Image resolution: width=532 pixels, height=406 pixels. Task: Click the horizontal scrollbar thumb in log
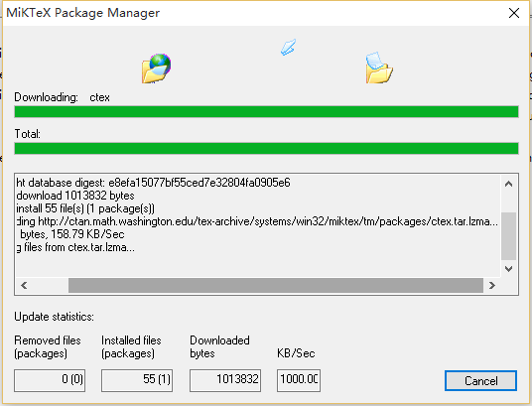pos(276,286)
